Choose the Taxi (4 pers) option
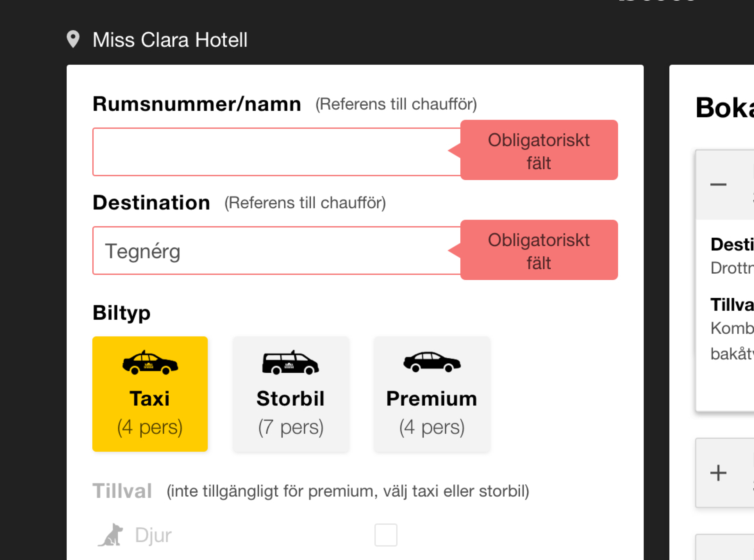 (150, 394)
